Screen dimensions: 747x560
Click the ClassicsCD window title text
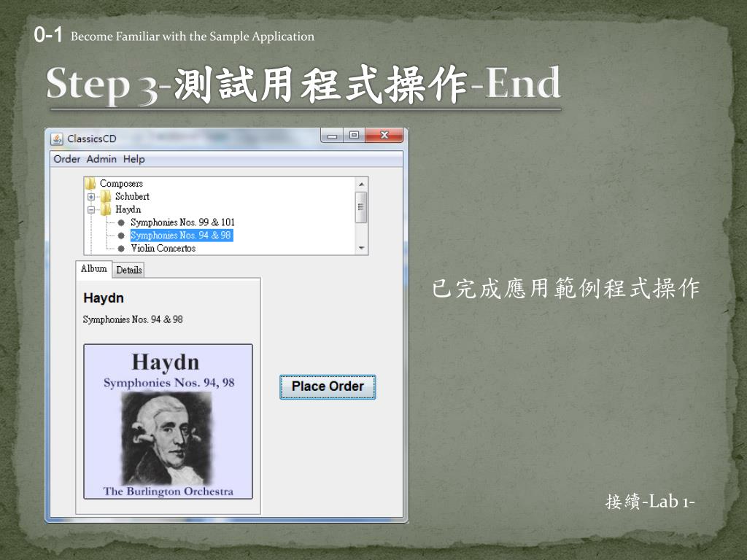[91, 139]
